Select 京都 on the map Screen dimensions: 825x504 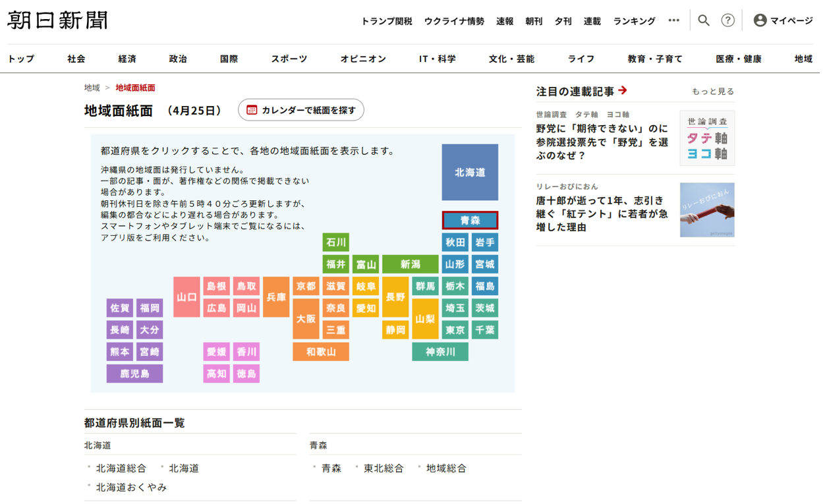308,287
